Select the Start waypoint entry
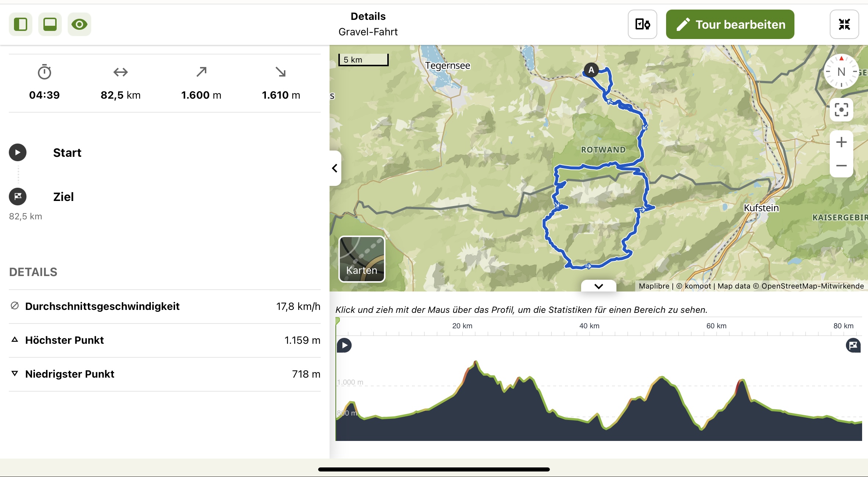This screenshot has width=868, height=477. 165,152
